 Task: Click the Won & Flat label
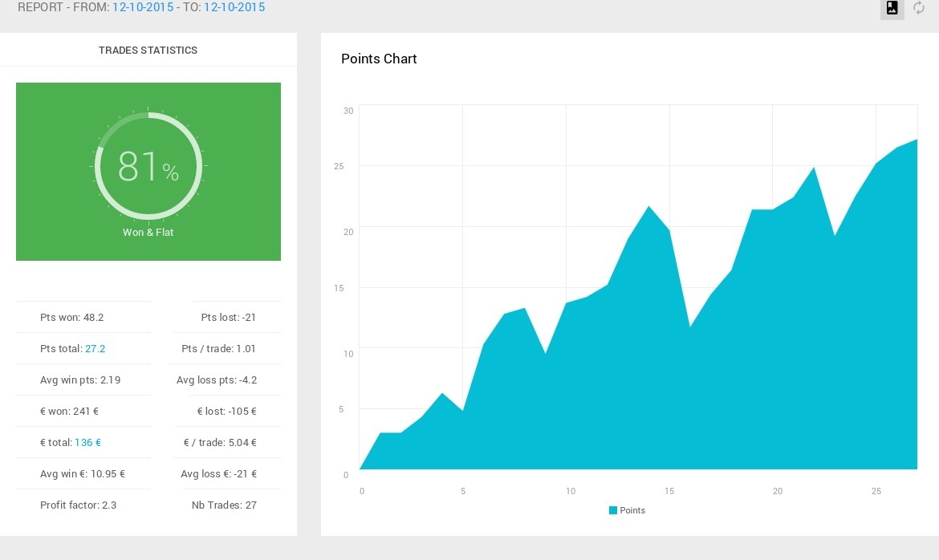coord(148,233)
